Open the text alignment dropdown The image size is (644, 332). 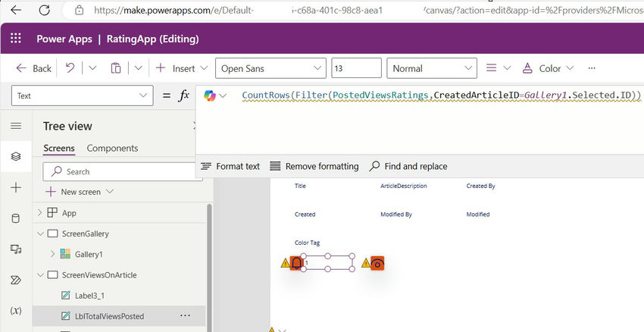tap(499, 68)
